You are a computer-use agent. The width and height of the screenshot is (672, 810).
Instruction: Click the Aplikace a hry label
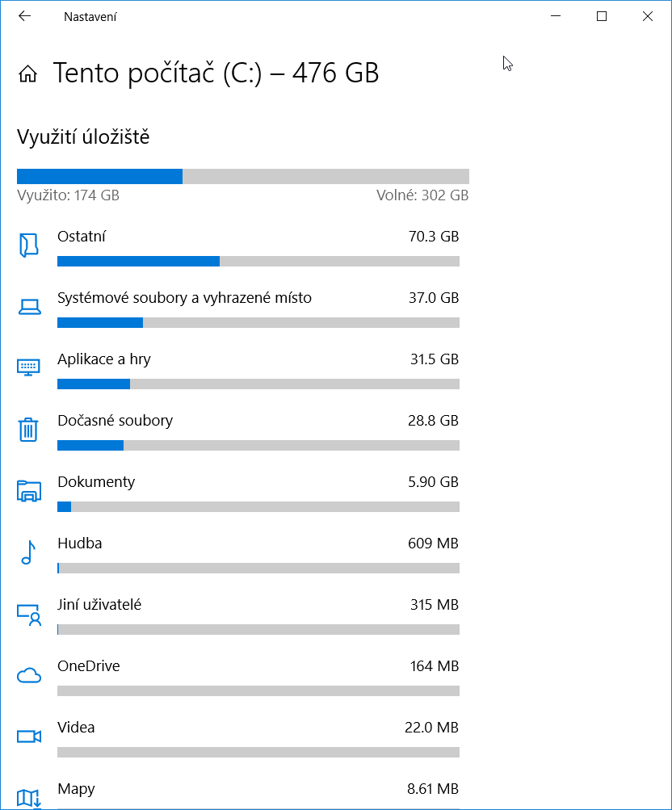pyautogui.click(x=104, y=359)
